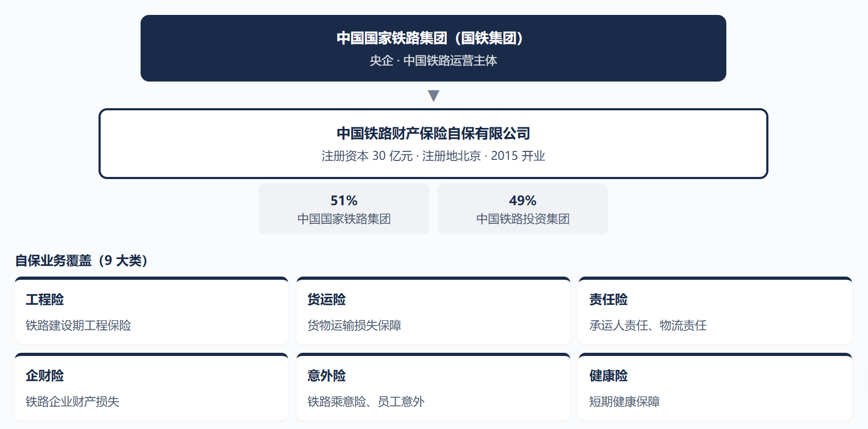Select the shareholder name "中国铁路投资集团"
868x429 pixels.
tap(523, 219)
